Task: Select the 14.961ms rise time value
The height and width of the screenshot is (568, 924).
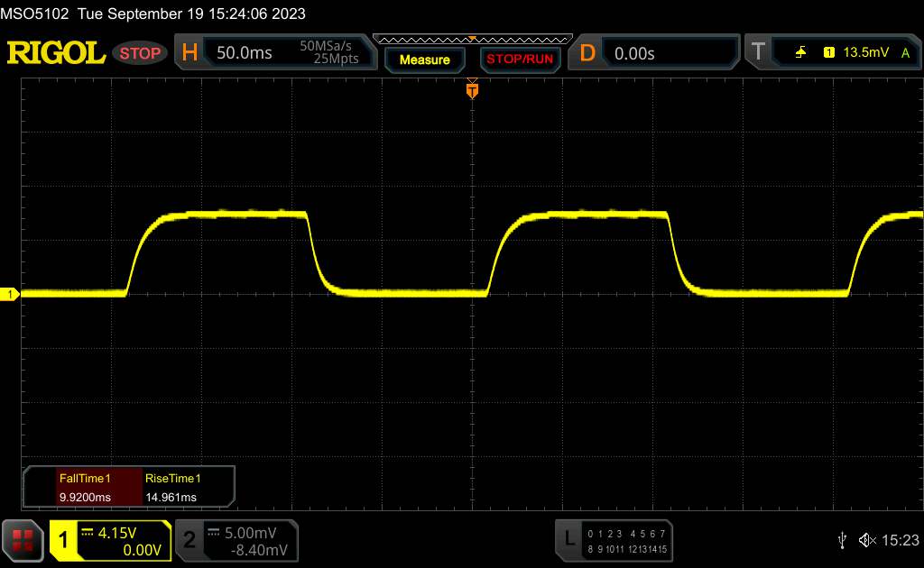Action: 171,498
